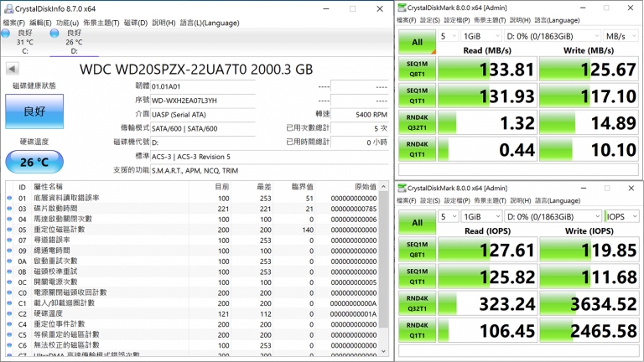The width and height of the screenshot is (644, 362).
Task: Open drive D: dropdown in lower CrystalDiskMark
Action: click(x=553, y=216)
